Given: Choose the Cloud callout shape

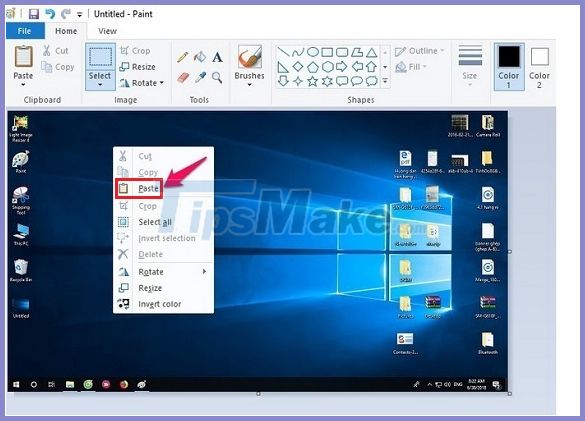Looking at the screenshot, I should click(372, 81).
